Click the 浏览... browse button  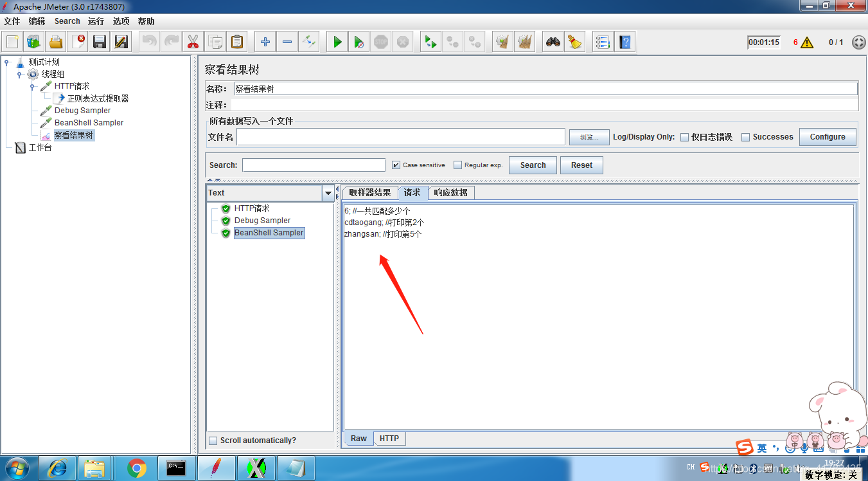tap(589, 137)
